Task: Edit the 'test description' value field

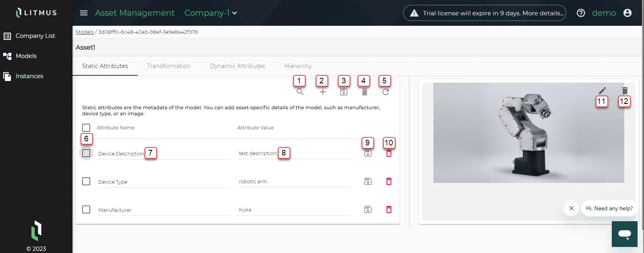Action: [294, 153]
